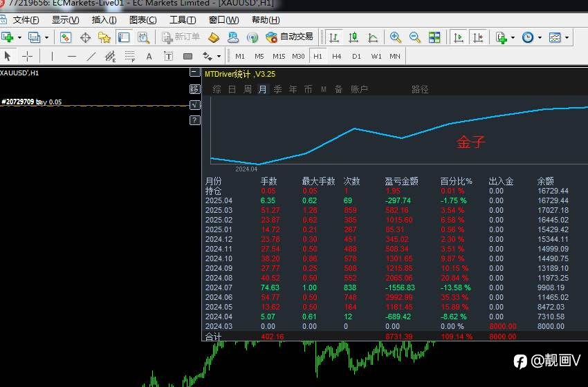Open the 帮助(H) menu
588x387 pixels.
[266, 20]
